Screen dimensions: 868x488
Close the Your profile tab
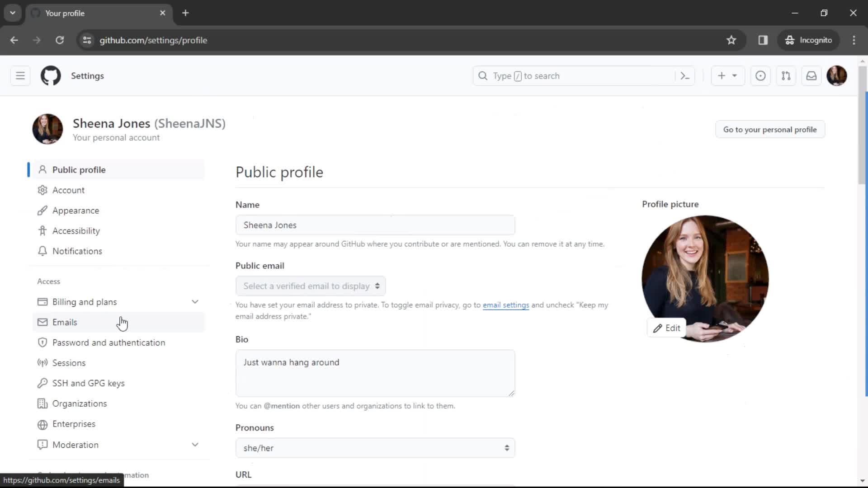(163, 13)
